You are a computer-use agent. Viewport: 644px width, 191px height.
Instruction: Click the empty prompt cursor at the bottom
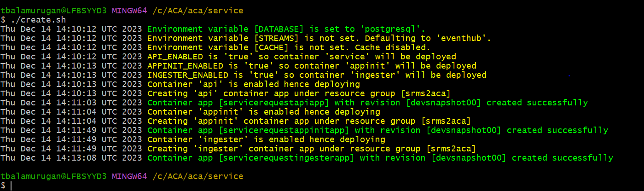tap(11, 185)
